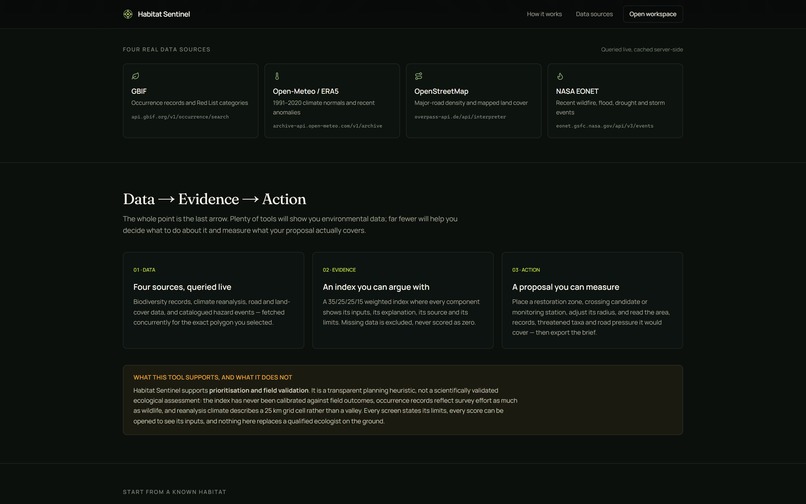Go to Data sources nav link

click(594, 14)
